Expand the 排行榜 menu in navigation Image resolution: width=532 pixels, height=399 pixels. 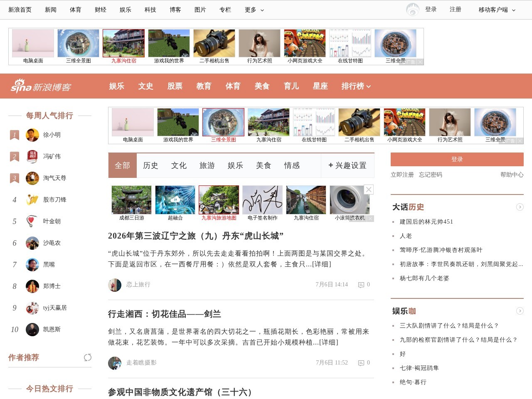[x=356, y=86]
